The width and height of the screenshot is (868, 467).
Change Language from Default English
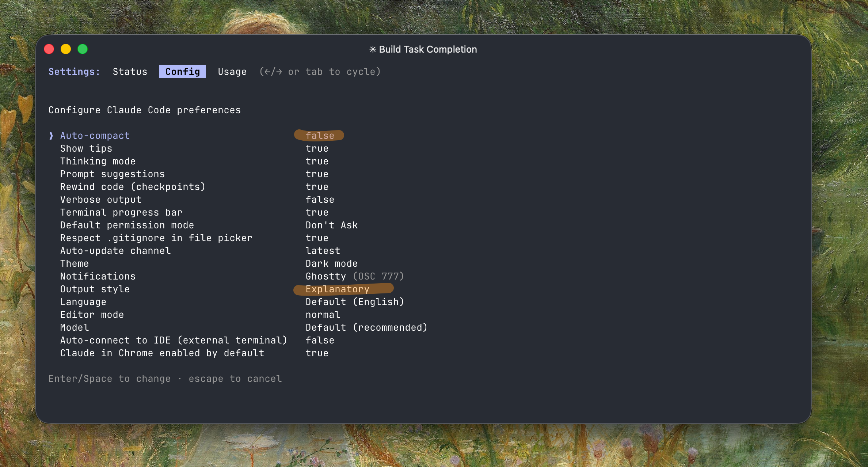(x=83, y=301)
